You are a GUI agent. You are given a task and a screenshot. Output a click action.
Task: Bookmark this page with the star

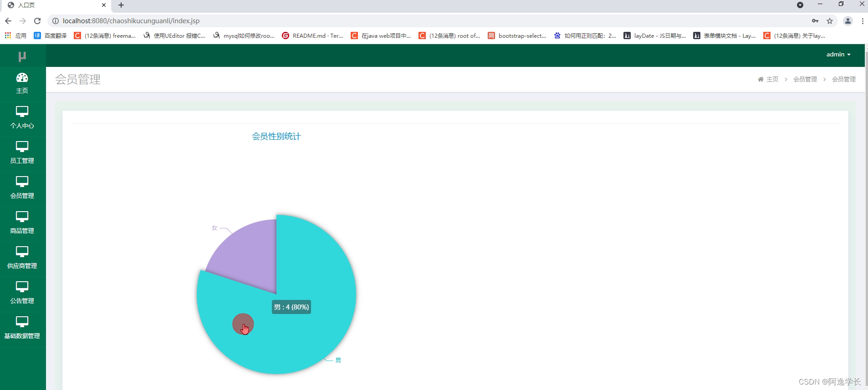(x=830, y=21)
